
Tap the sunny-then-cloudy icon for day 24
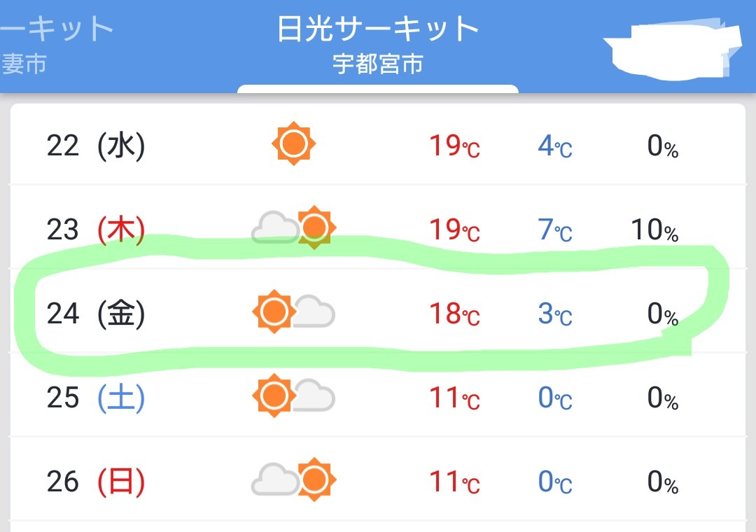pyautogui.click(x=293, y=311)
